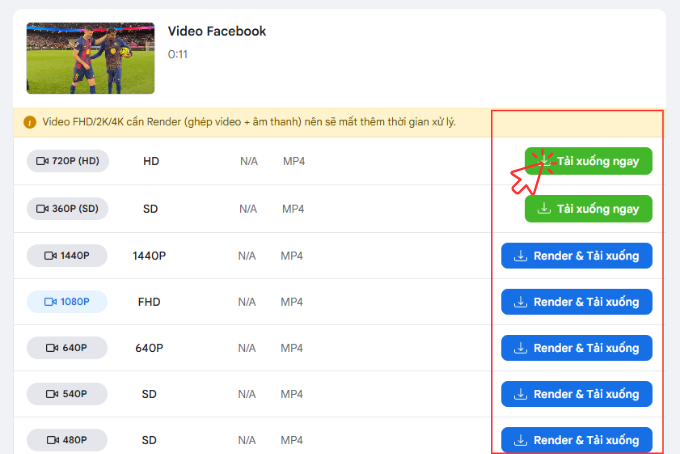Select the 720P (HD) quality badge
The image size is (680, 454).
(x=68, y=161)
